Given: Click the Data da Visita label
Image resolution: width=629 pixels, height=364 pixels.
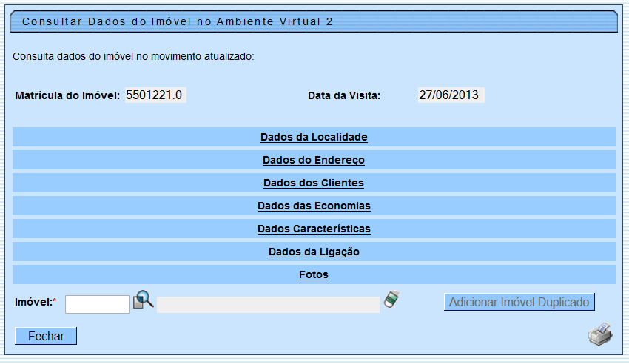Looking at the screenshot, I should point(344,96).
